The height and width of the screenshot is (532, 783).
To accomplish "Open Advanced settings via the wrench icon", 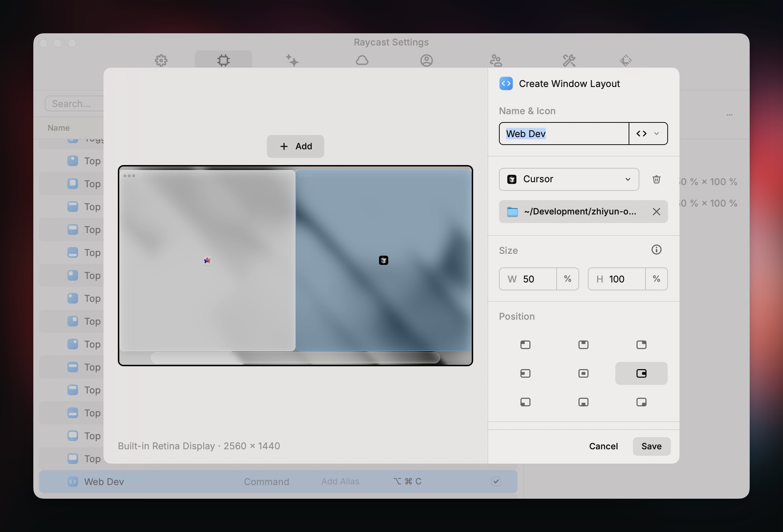I will tap(569, 60).
